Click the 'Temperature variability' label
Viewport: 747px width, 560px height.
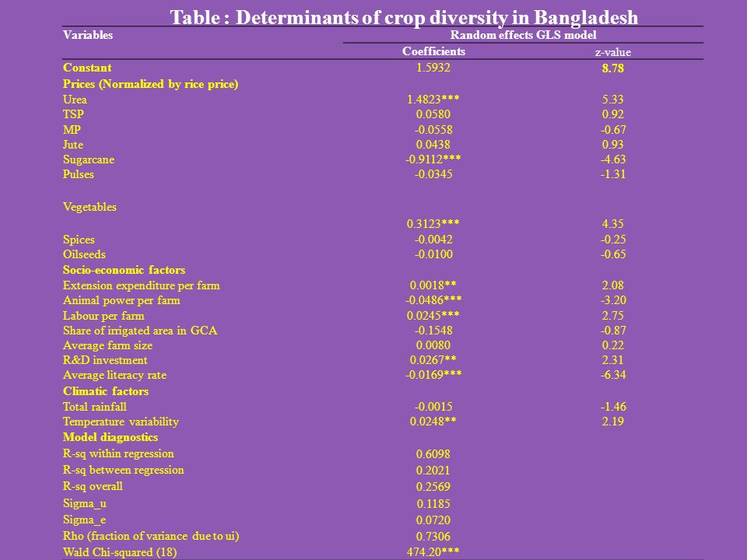pos(121,422)
